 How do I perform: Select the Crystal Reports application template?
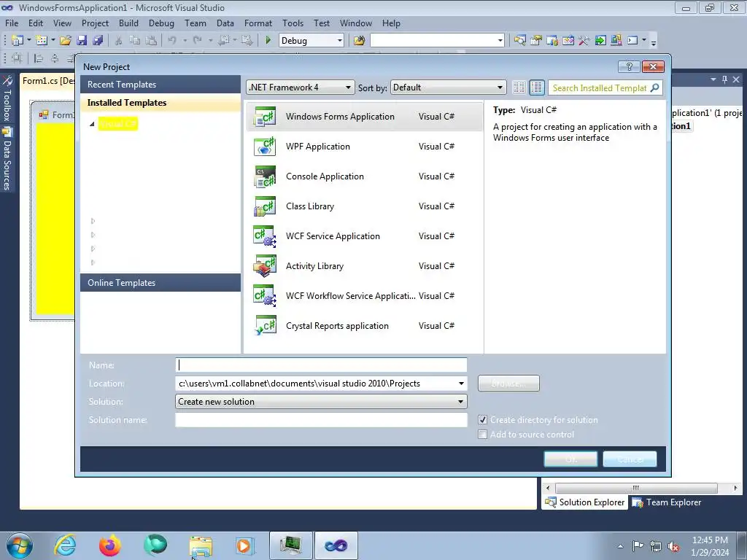365,326
